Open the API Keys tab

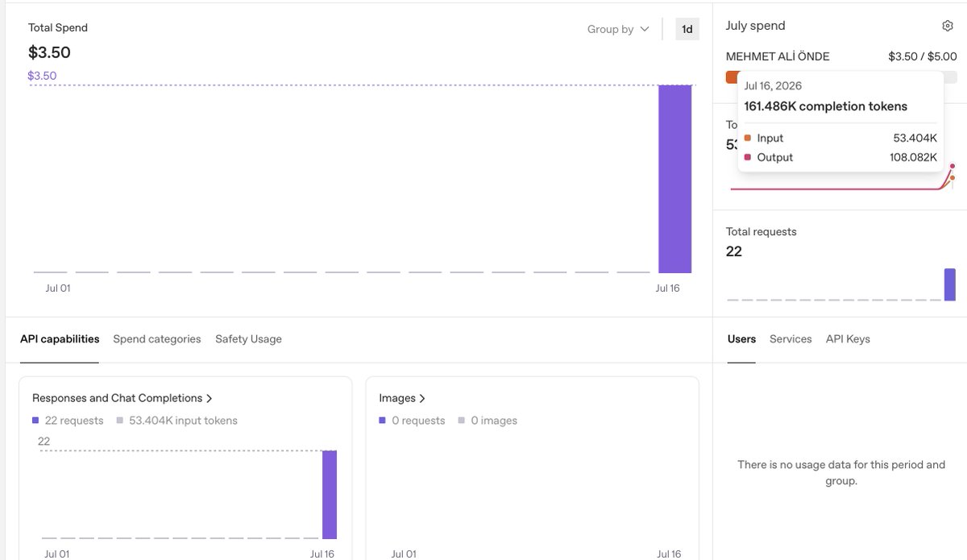click(848, 339)
